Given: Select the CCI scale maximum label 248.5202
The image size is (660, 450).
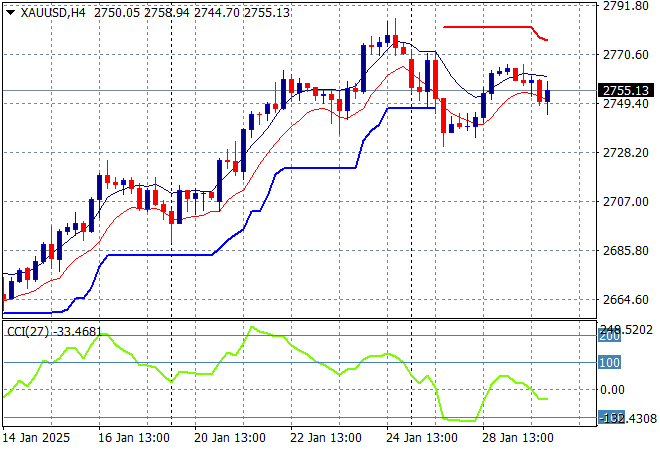Looking at the screenshot, I should pyautogui.click(x=626, y=330).
